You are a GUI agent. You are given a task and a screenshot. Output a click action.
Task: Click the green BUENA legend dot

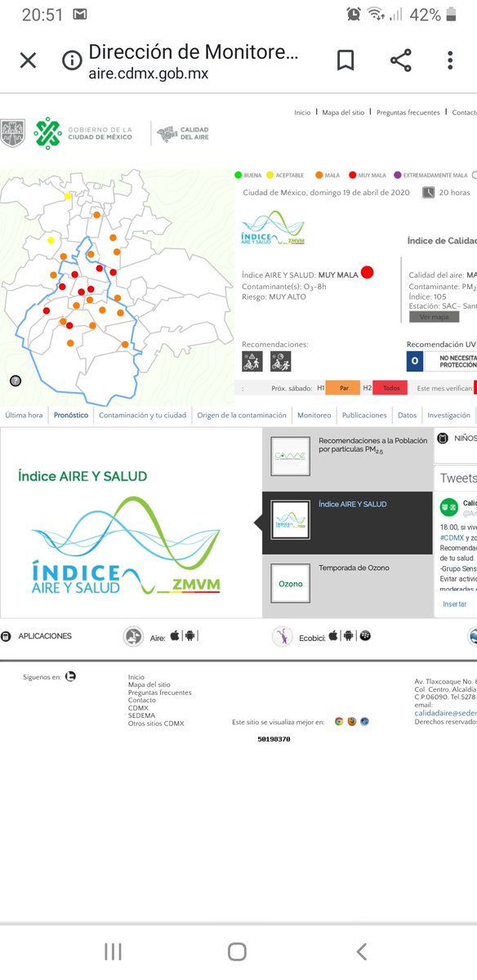coord(238,175)
